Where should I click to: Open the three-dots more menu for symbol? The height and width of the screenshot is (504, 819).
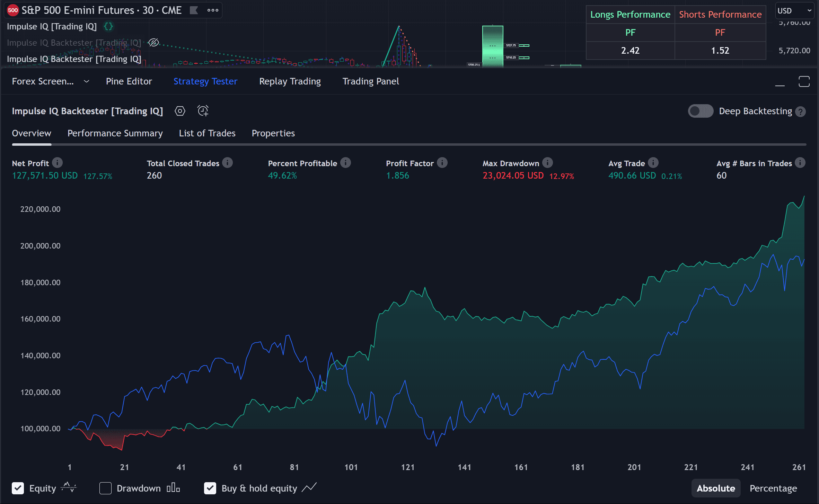[213, 10]
